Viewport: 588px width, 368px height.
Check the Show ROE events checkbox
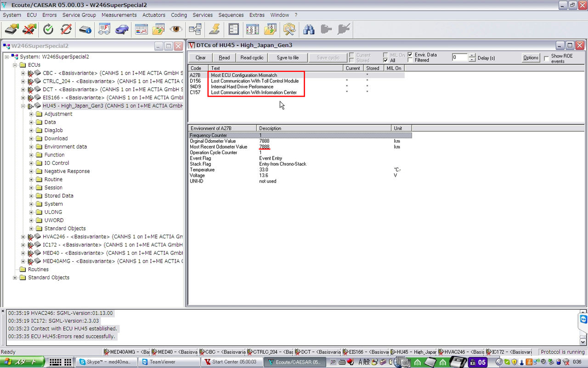pos(546,58)
